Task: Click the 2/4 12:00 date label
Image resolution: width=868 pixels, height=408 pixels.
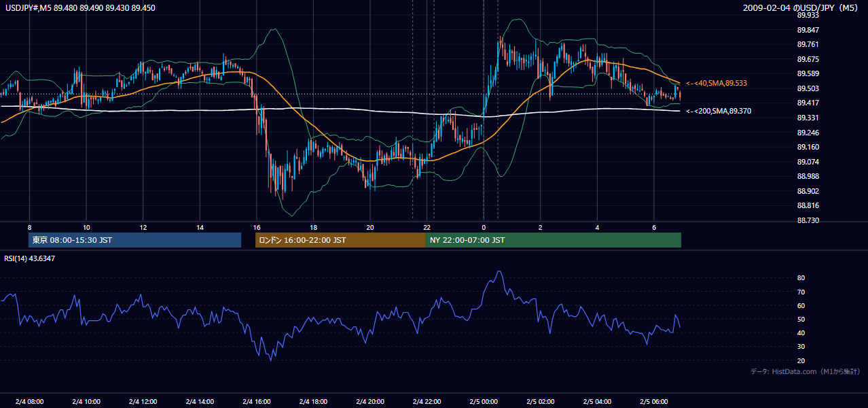Action: [x=143, y=401]
